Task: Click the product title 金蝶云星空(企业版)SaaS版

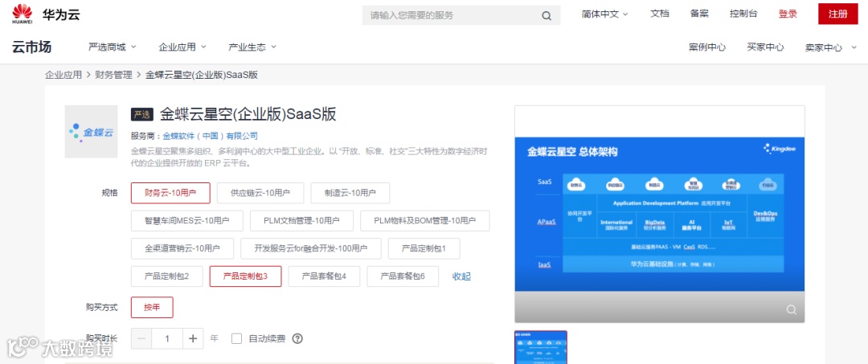Action: 248,115
